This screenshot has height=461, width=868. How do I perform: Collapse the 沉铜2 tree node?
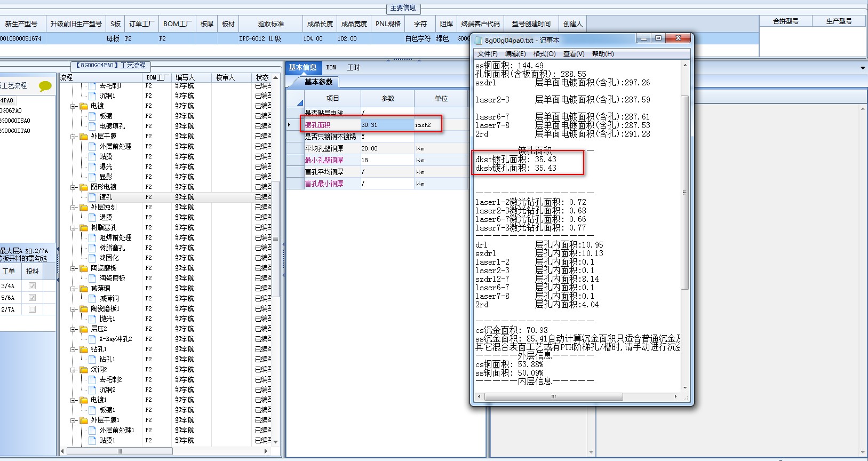[x=73, y=370]
